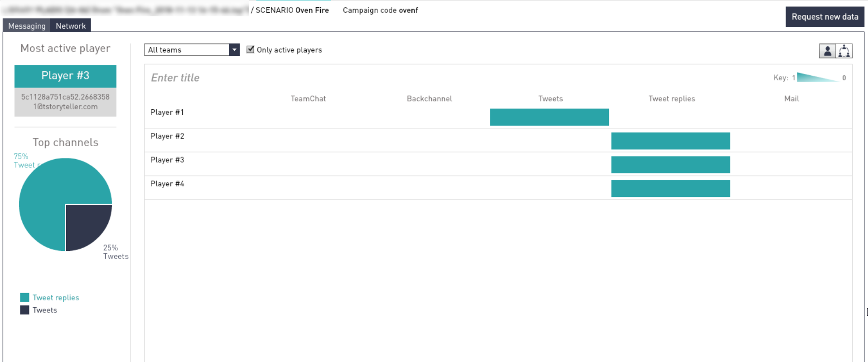Select the Player #2 row label
Screen dimensions: 868x362
pyautogui.click(x=167, y=136)
